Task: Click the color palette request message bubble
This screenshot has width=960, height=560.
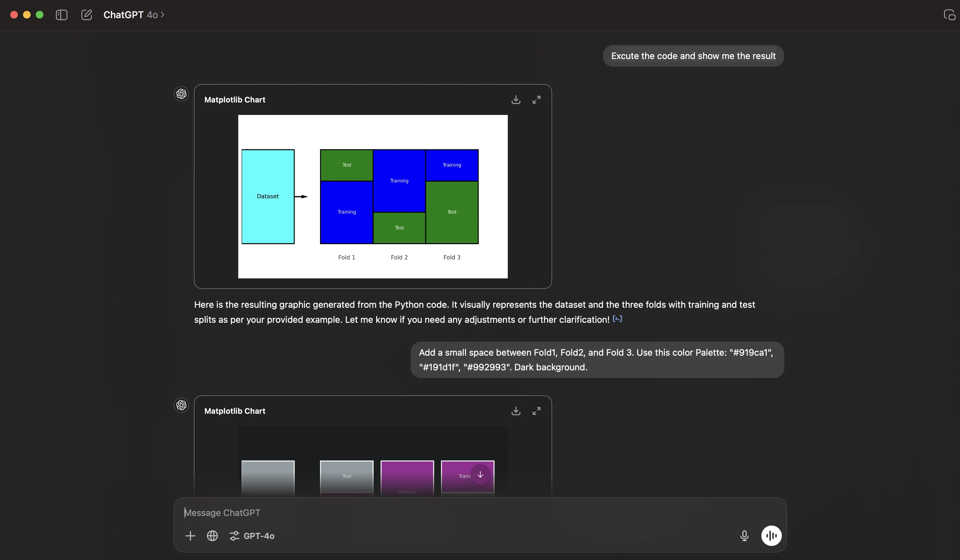Action: 597,359
